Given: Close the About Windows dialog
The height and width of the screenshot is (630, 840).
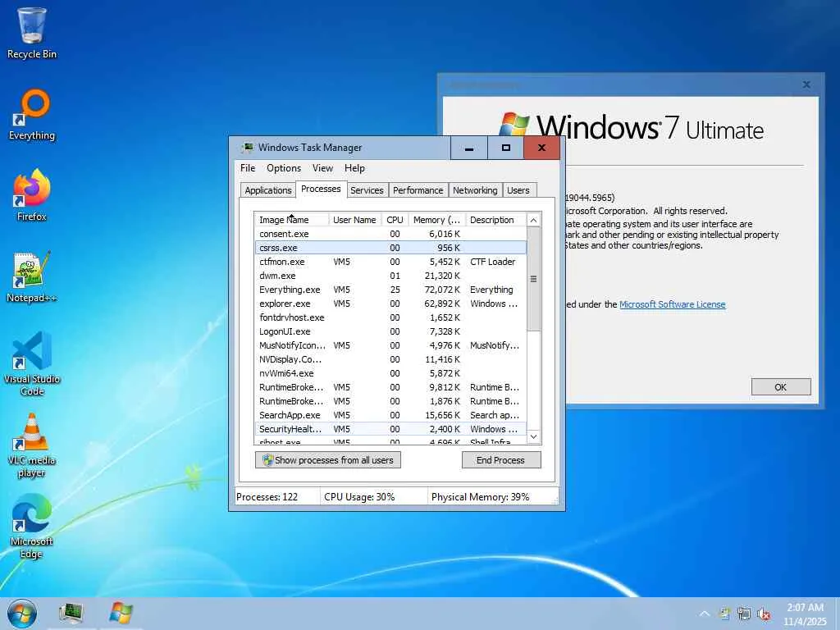Looking at the screenshot, I should (x=806, y=84).
